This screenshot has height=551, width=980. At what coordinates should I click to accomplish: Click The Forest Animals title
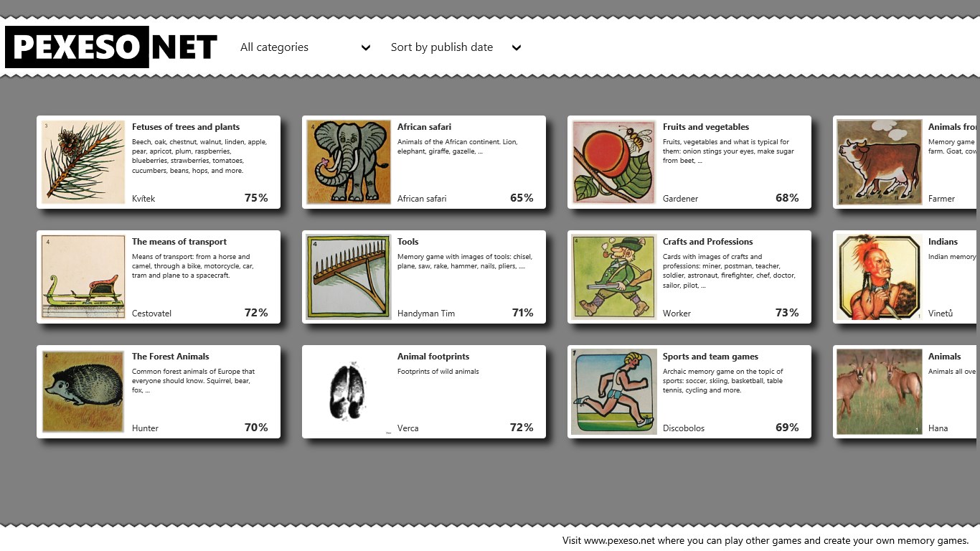(171, 357)
